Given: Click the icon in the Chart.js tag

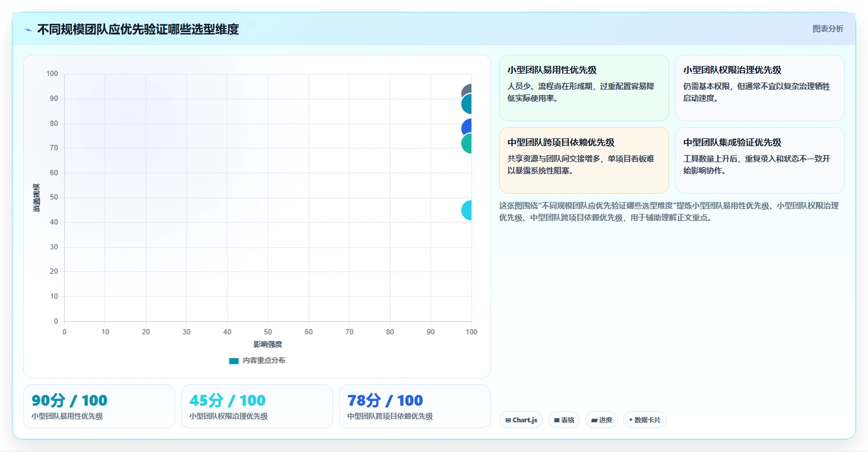Looking at the screenshot, I should 508,421.
